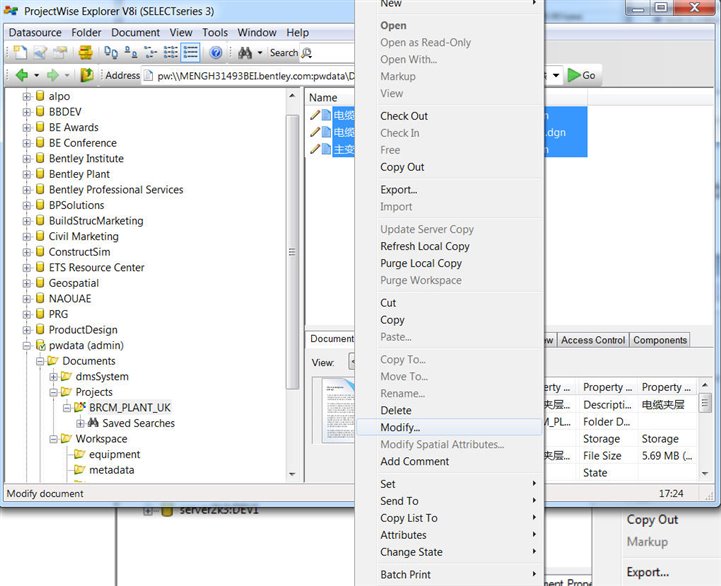
Task: Click the green Forward arrow
Action: point(52,75)
